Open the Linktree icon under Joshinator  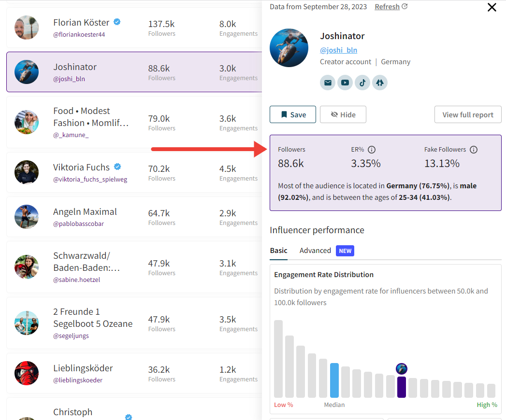380,83
